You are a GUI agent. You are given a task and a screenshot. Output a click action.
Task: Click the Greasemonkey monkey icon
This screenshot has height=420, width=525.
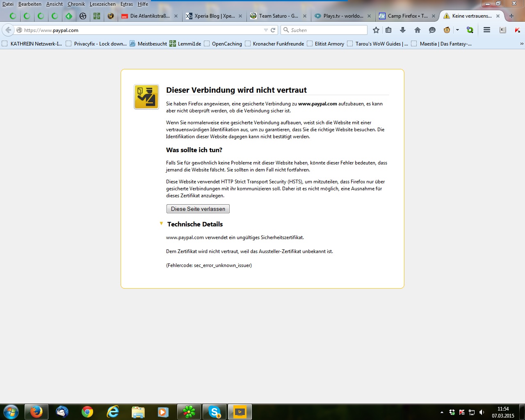pyautogui.click(x=447, y=30)
